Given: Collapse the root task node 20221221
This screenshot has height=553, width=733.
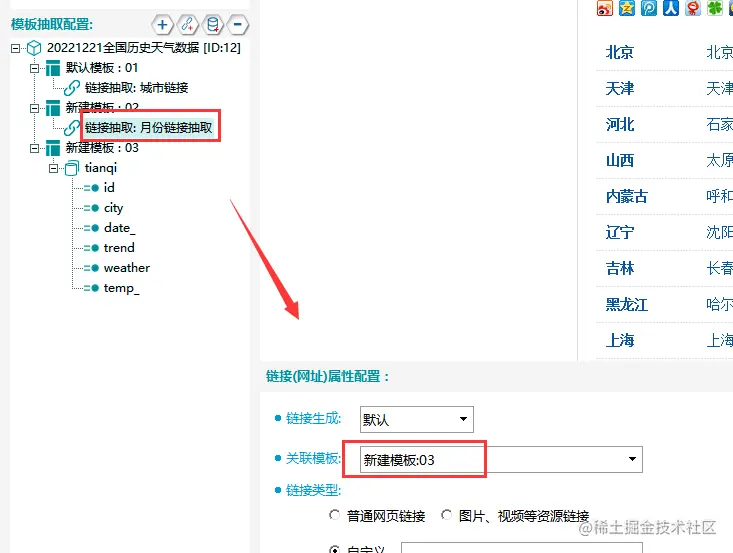Looking at the screenshot, I should (15, 48).
